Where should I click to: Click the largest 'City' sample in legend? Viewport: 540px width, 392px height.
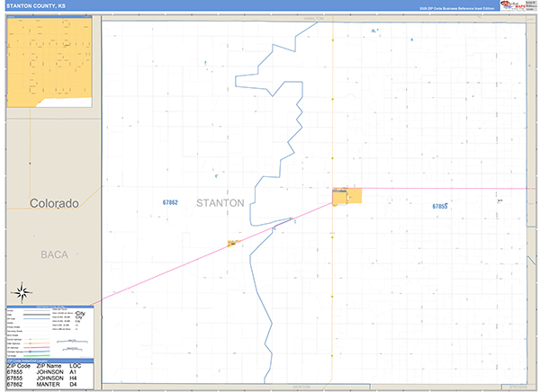pyautogui.click(x=81, y=313)
